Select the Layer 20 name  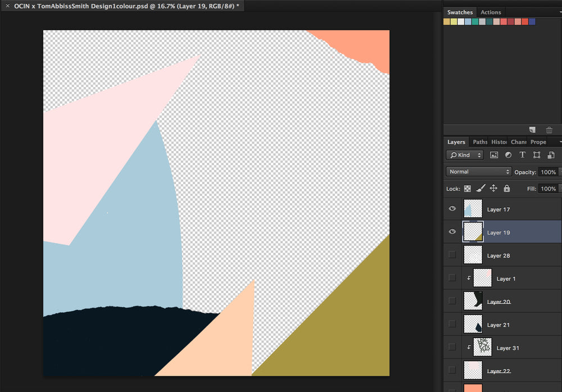498,302
